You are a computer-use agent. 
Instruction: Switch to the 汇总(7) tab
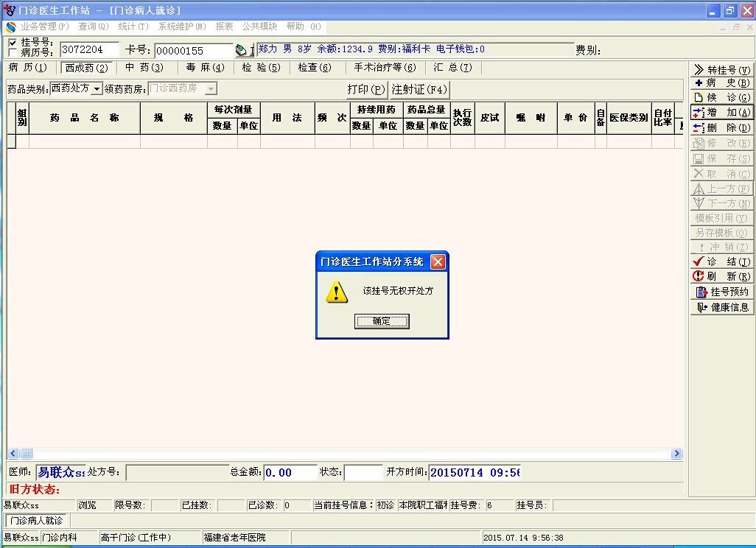pos(452,68)
